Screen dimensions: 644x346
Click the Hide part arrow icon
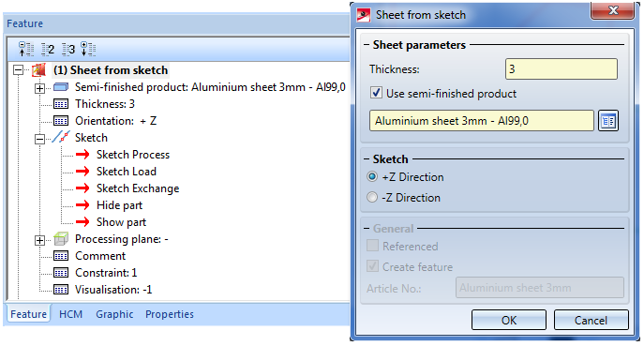pyautogui.click(x=82, y=205)
